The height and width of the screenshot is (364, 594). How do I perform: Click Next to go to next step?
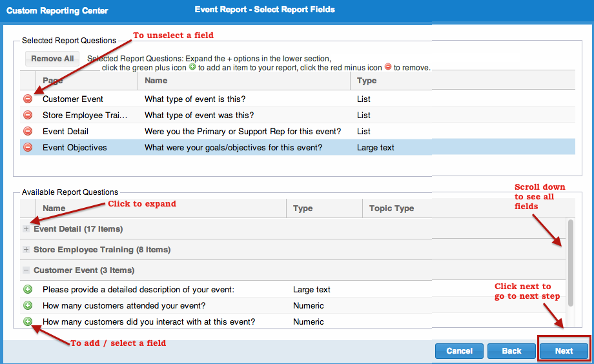tap(564, 350)
